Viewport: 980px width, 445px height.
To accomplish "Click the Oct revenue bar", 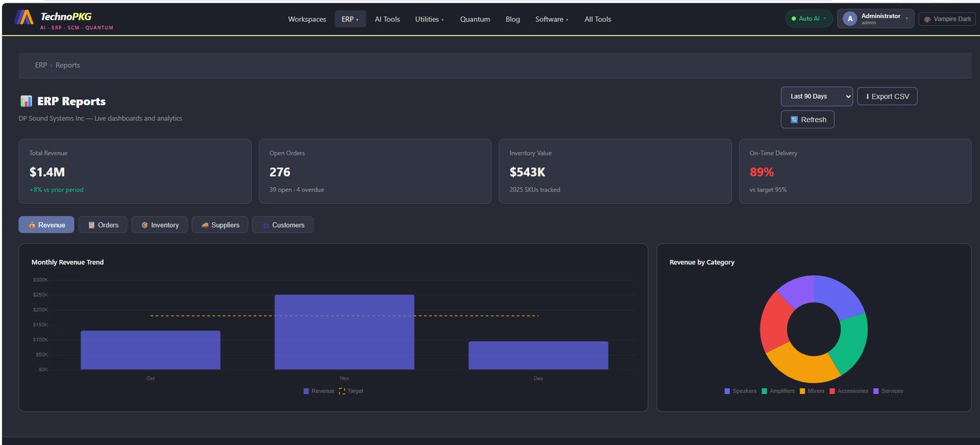I will tap(150, 350).
